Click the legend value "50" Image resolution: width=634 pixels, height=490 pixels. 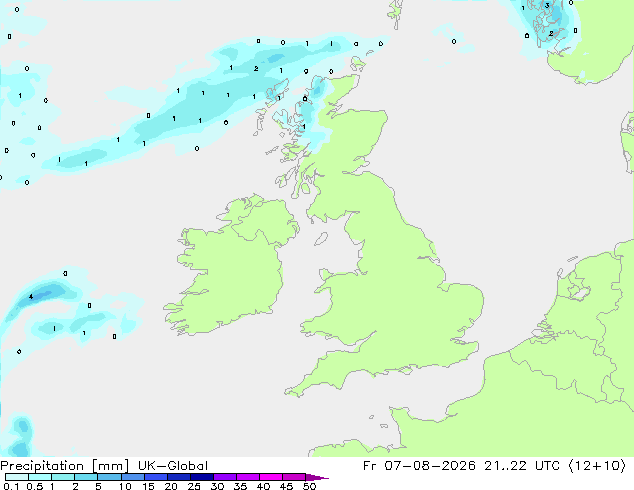point(309,486)
